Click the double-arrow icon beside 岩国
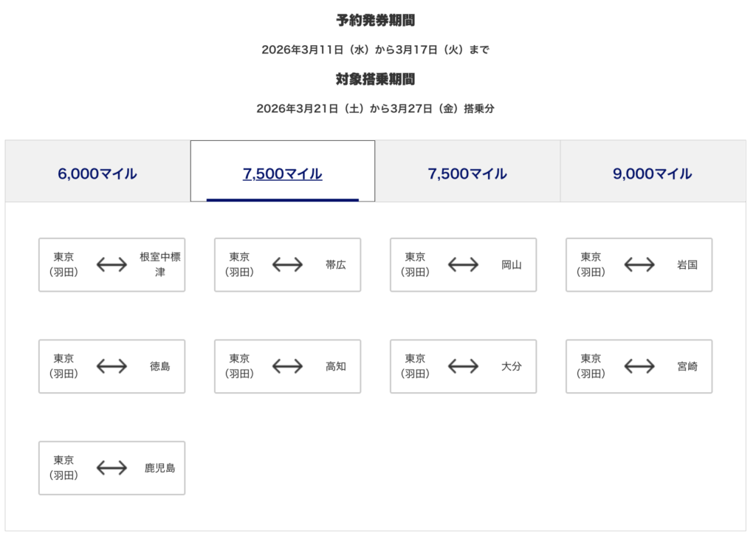The image size is (756, 539). pyautogui.click(x=639, y=264)
